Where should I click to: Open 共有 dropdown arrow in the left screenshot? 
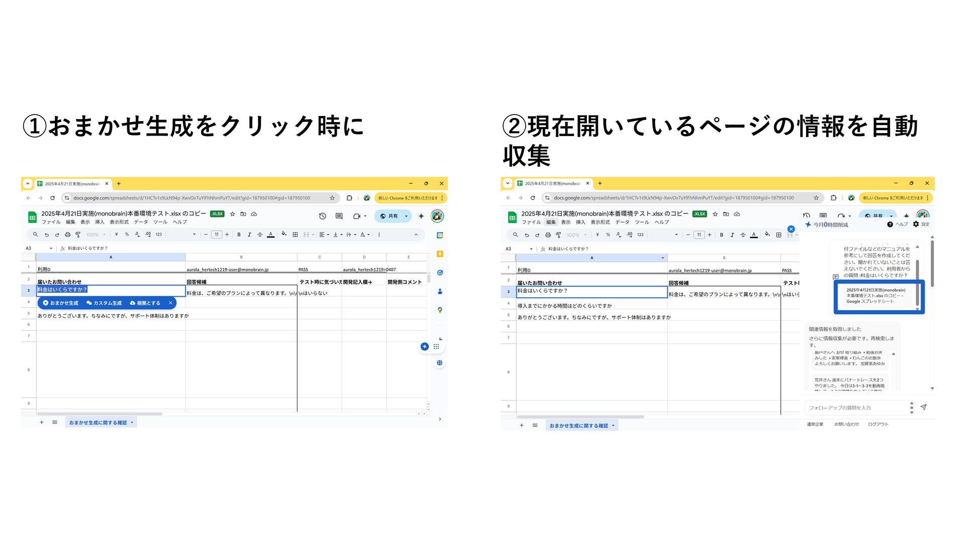coord(406,216)
